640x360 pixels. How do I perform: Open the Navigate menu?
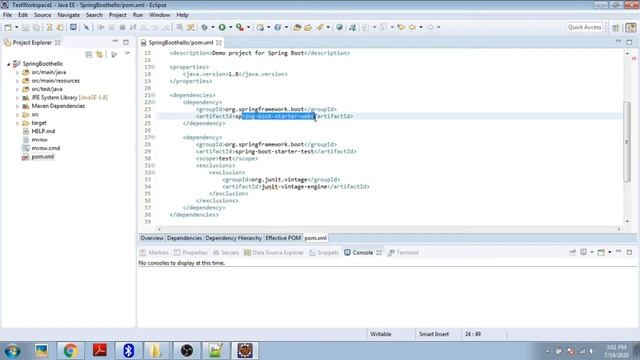pos(69,15)
